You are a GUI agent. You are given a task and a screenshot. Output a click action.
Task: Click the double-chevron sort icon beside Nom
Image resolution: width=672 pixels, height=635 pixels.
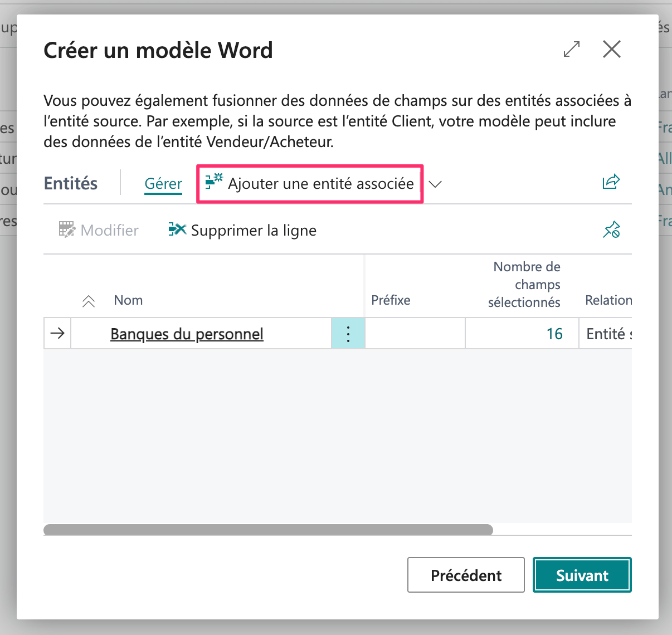88,301
